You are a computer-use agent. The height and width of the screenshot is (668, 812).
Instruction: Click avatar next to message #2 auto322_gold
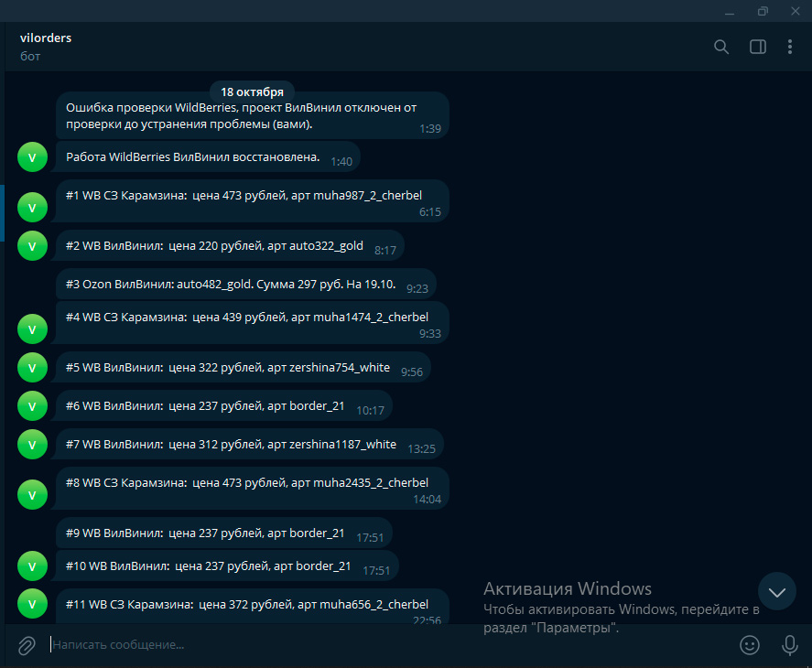pos(33,245)
